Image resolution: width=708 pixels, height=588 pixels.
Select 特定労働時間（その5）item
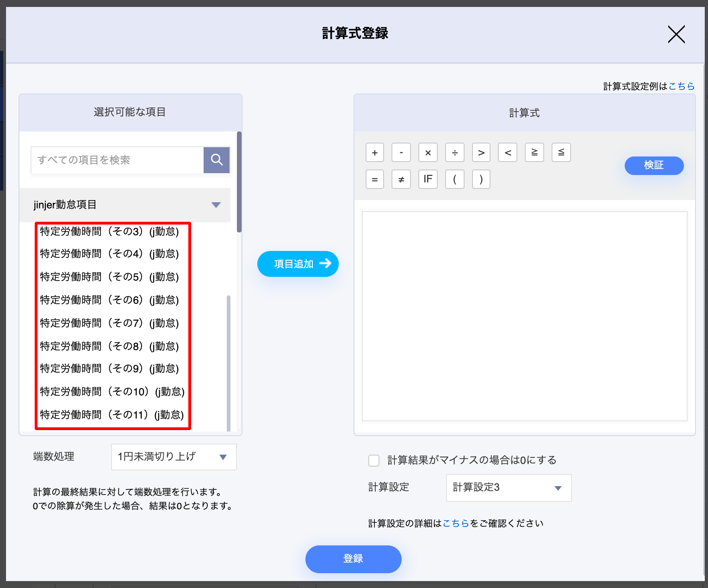[109, 277]
